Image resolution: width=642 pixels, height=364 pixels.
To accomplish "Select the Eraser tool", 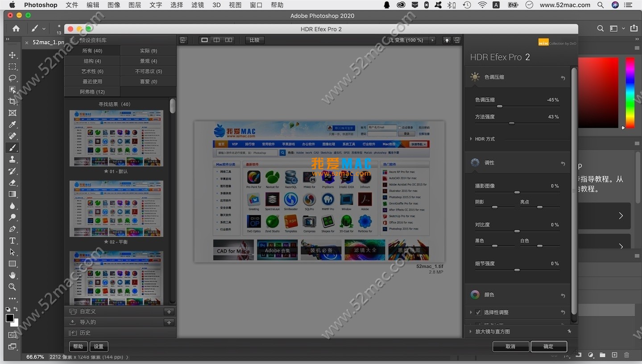I will tap(12, 183).
